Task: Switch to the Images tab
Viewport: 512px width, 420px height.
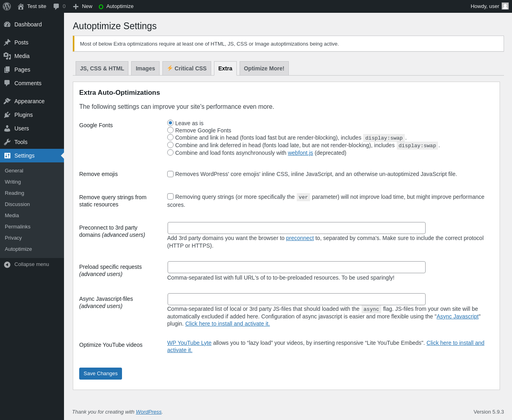Action: (x=145, y=68)
